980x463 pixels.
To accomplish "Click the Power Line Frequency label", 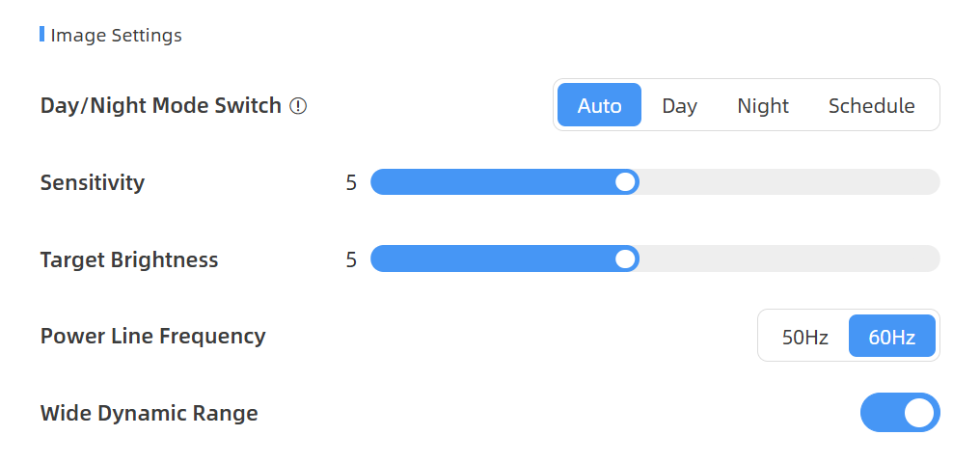I will tap(153, 337).
